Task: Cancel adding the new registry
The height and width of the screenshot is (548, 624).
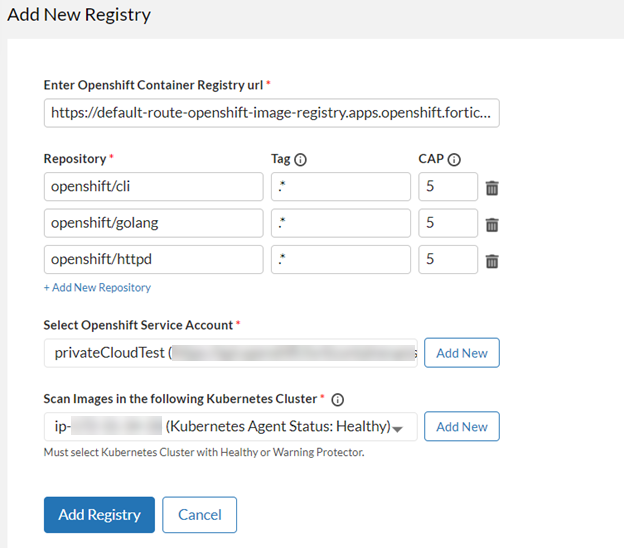Action: tap(199, 515)
